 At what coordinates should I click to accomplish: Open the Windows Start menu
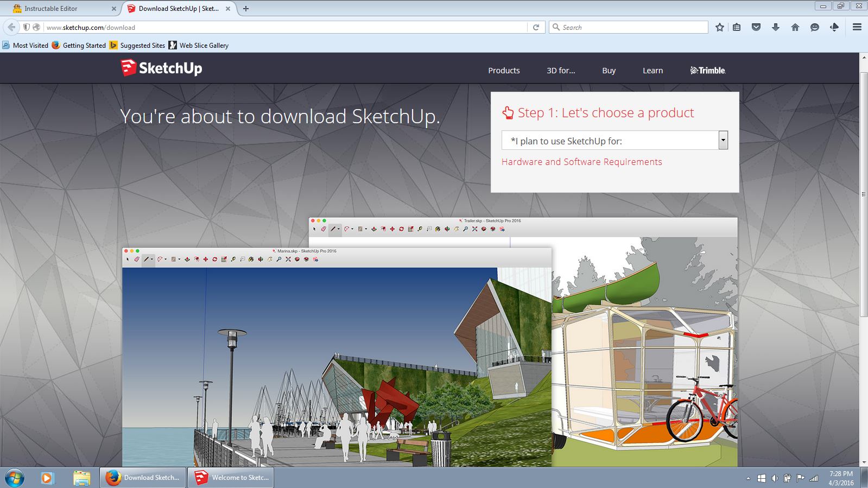click(x=14, y=478)
